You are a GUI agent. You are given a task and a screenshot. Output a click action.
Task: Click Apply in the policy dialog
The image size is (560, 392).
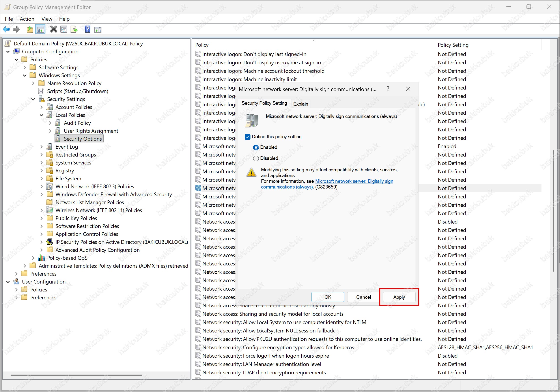[399, 297]
